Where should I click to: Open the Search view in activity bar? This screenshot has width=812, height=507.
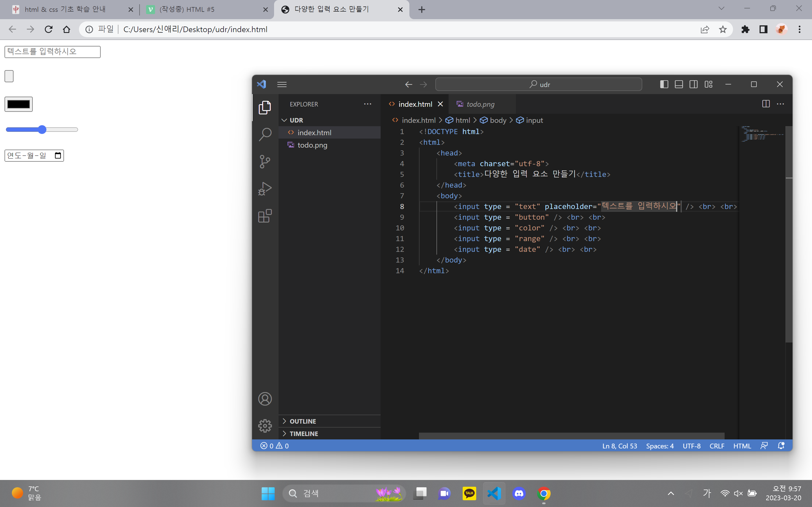[x=265, y=134]
